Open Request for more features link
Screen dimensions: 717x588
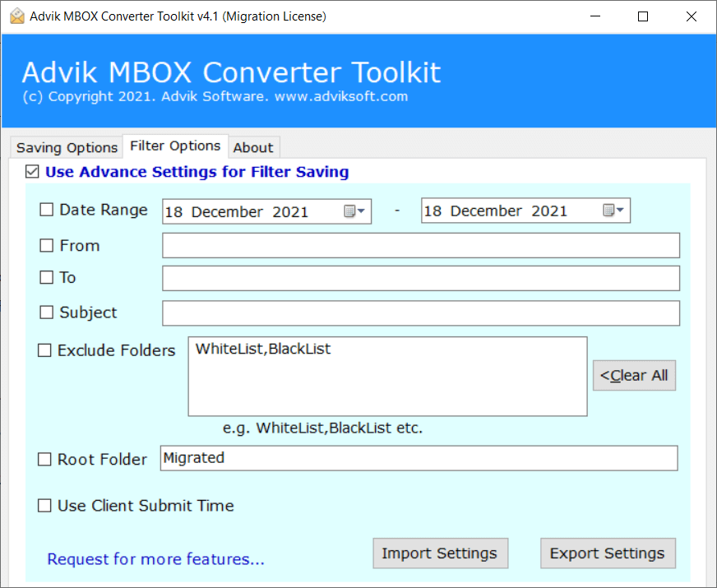(156, 559)
